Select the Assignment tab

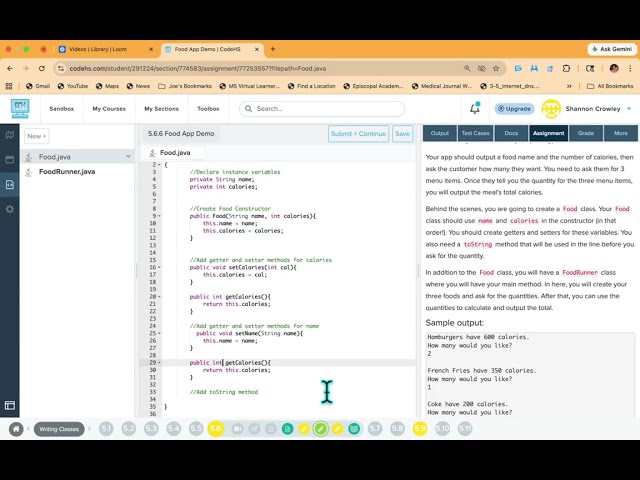(549, 133)
